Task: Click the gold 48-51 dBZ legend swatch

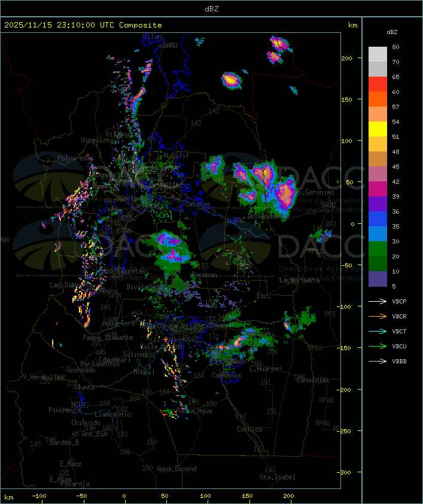Action: pos(378,144)
